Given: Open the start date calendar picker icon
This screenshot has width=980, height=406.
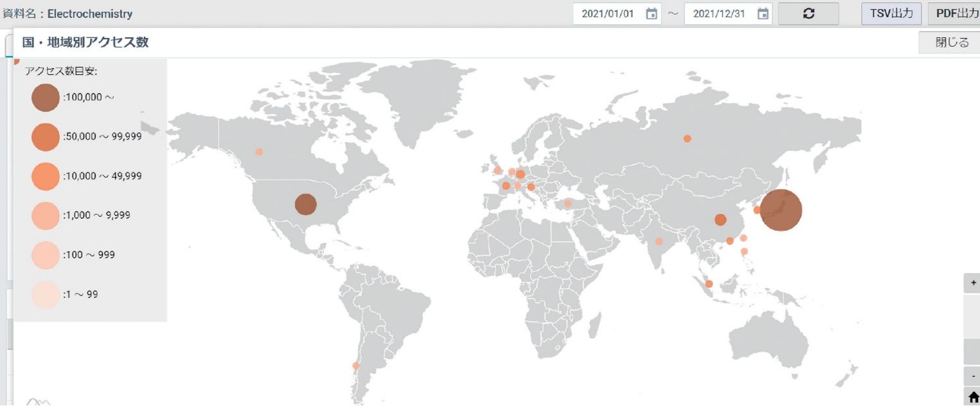Looking at the screenshot, I should click(652, 13).
